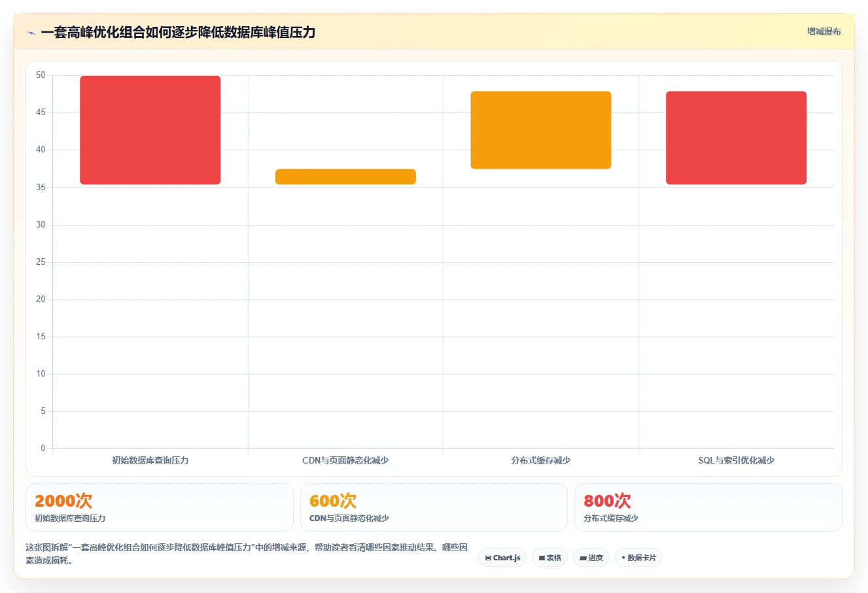
Task: Select the orange 分布式缓存减少 bar
Action: [x=541, y=130]
